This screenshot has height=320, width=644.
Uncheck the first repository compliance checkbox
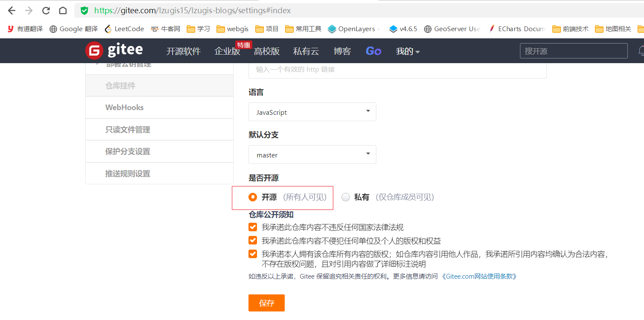point(252,227)
